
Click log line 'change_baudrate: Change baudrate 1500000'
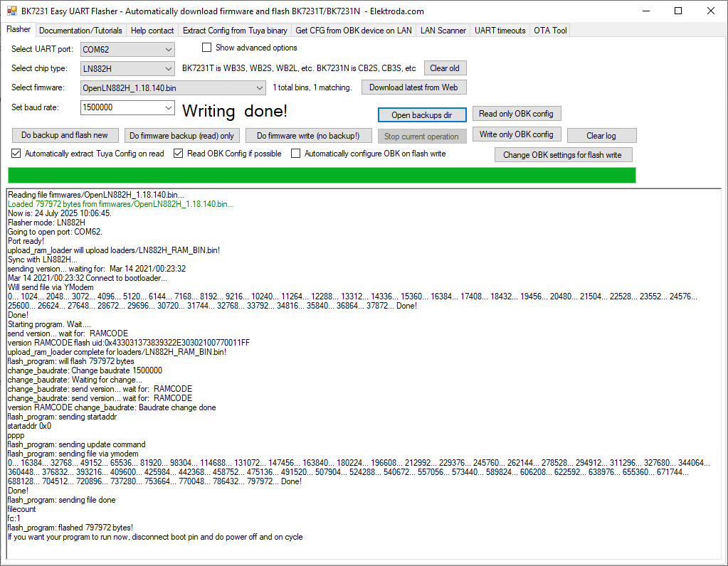pyautogui.click(x=85, y=370)
